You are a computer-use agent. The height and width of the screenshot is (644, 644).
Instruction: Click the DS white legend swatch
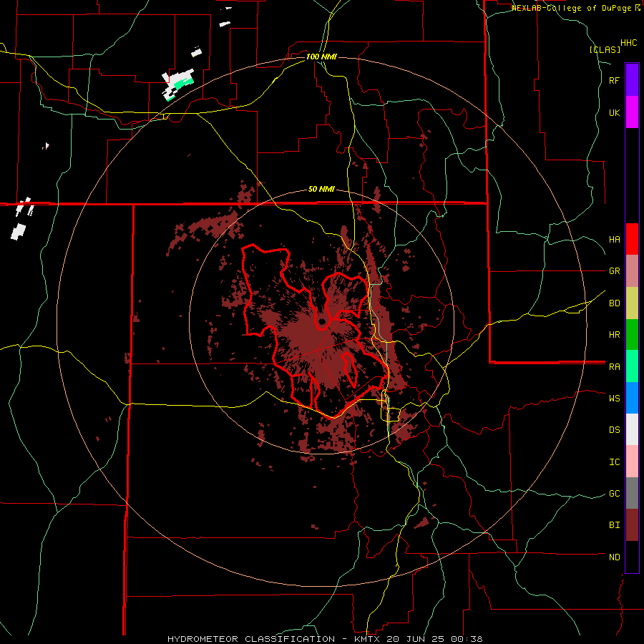(632, 429)
